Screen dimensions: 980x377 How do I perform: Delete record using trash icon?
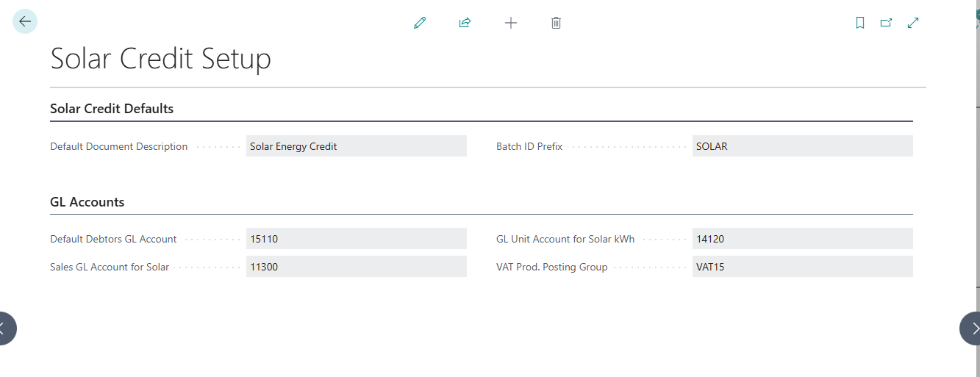(556, 23)
